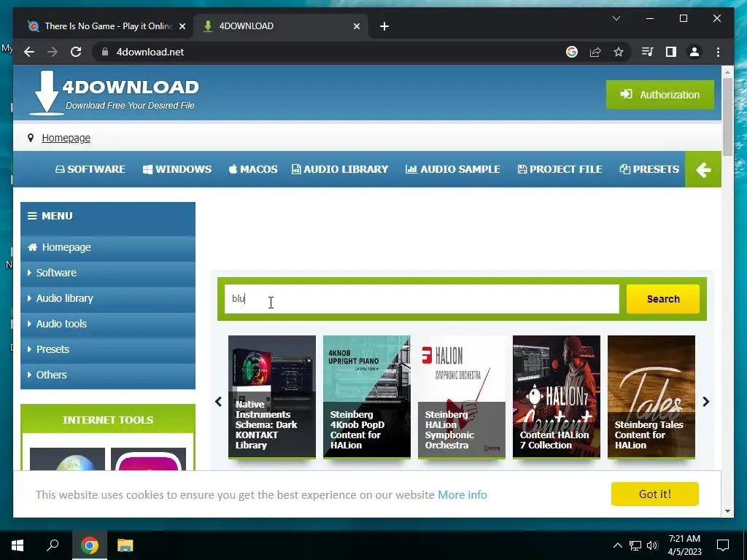Screen dimensions: 747x560
Task: Click the padlock site info icon
Action: coord(105,52)
